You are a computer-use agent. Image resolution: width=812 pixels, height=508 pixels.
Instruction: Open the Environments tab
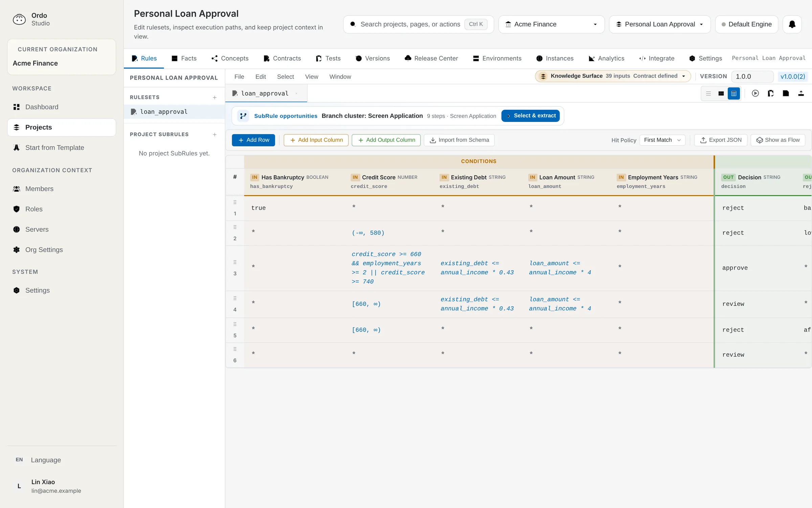[x=497, y=59]
